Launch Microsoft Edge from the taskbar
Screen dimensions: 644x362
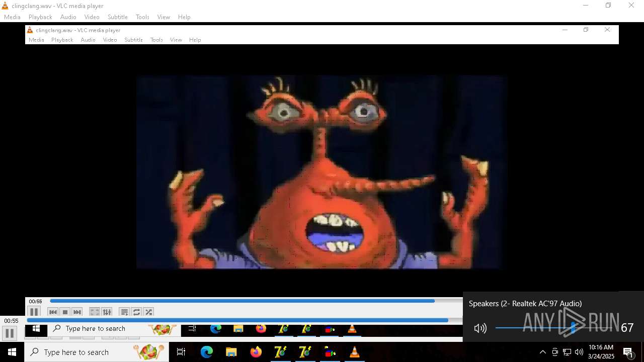[207, 352]
